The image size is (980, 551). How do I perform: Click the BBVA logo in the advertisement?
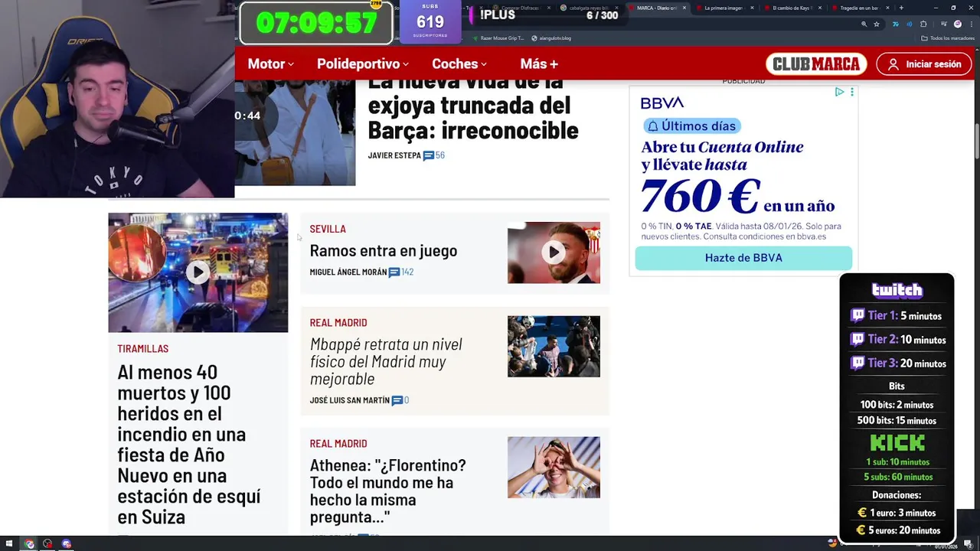pos(662,103)
